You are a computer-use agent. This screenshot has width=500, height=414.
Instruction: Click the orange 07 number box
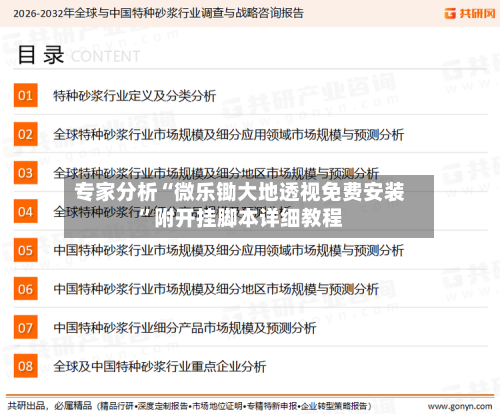pos(26,327)
